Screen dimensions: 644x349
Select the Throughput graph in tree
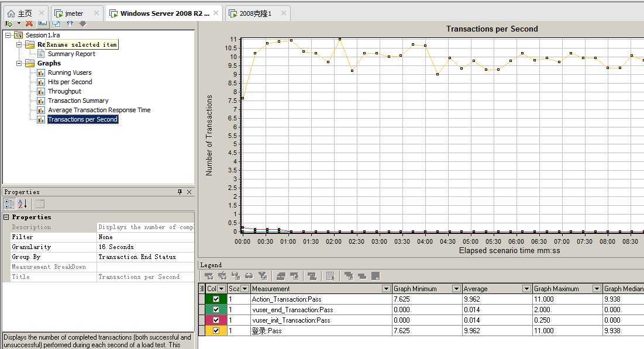[64, 92]
